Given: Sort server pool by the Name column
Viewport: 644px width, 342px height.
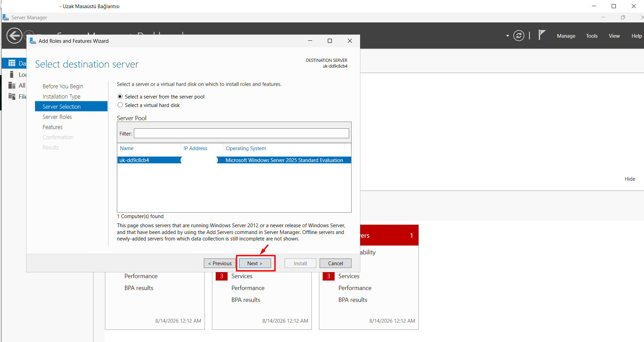Looking at the screenshot, I should (127, 148).
